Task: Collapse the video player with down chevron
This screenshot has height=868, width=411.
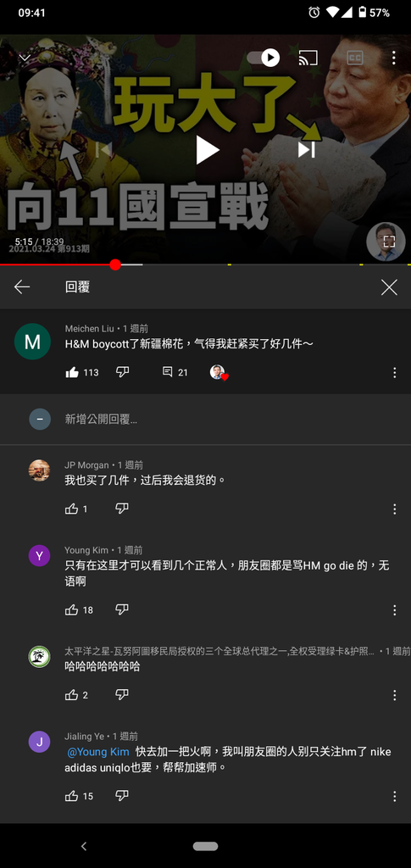Action: point(25,58)
